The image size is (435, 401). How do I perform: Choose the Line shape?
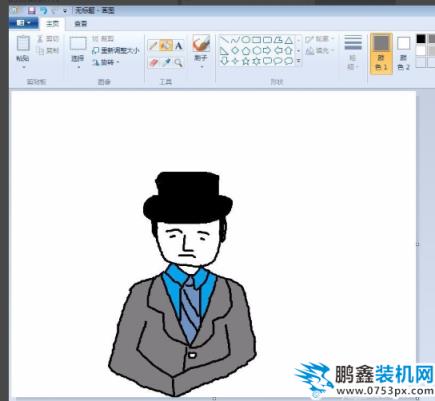pos(224,40)
